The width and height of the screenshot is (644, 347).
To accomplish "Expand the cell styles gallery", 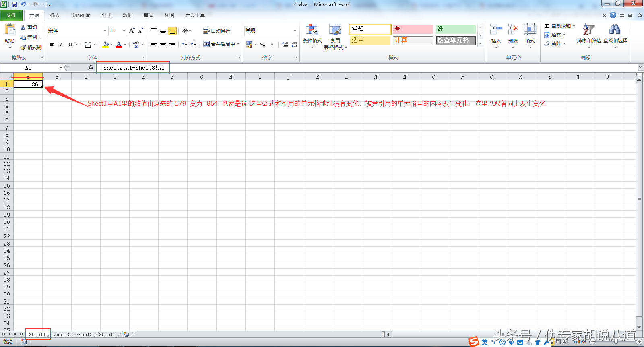I will click(x=480, y=43).
